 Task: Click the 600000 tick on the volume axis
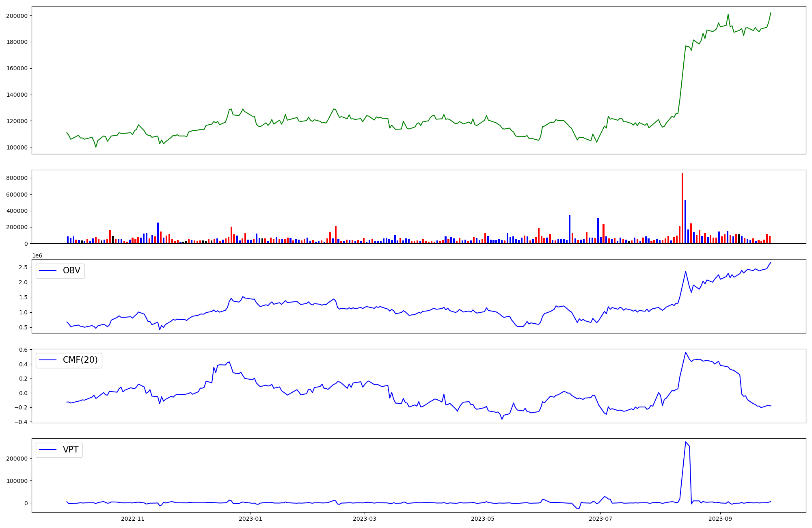click(x=17, y=195)
